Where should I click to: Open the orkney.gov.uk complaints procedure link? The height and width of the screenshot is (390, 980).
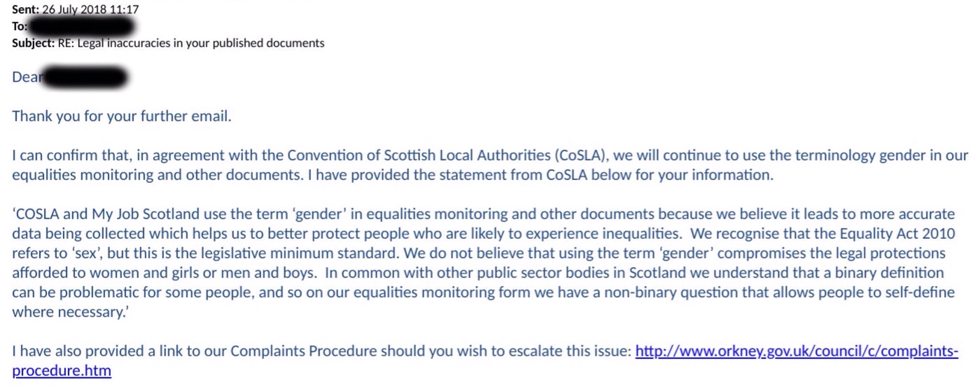796,351
